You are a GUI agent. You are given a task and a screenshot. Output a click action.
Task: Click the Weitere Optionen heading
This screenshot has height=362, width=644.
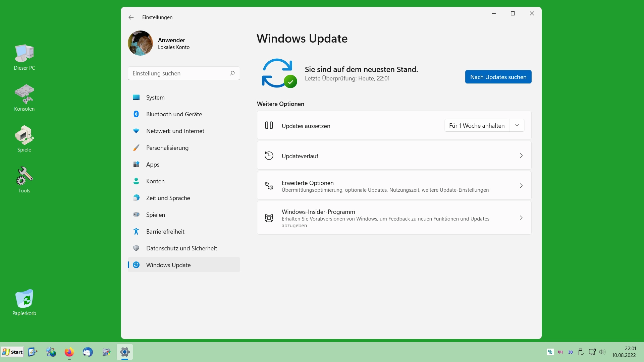pyautogui.click(x=280, y=104)
